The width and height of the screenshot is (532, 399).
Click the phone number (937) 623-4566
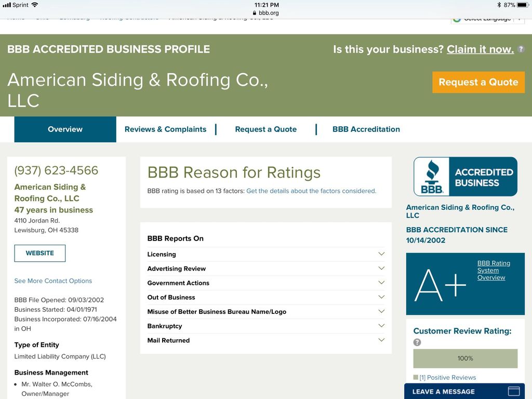tap(56, 170)
